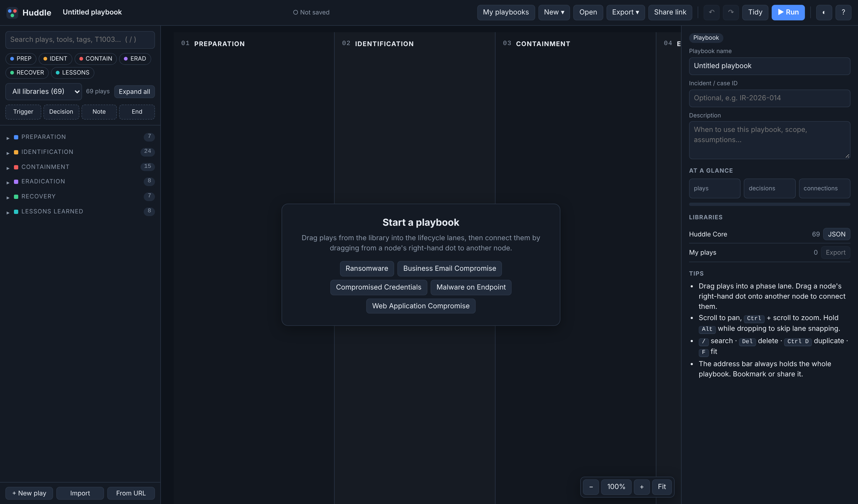Open My playbooks
Screen dimensions: 858x504
(506, 12)
